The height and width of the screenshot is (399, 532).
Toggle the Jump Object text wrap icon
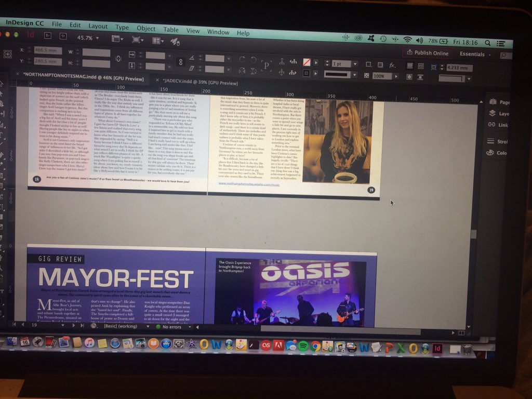point(420,77)
